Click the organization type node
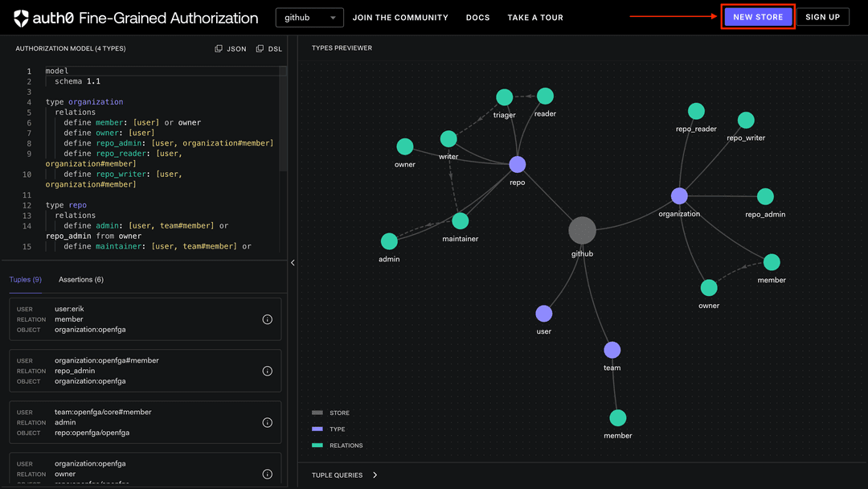Image resolution: width=868 pixels, height=489 pixels. [x=679, y=195]
